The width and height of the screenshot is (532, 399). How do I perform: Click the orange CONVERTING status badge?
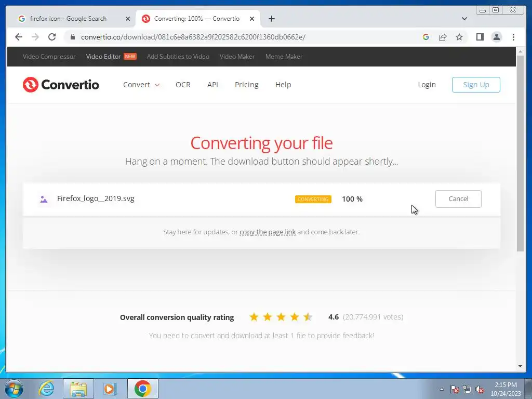click(313, 199)
